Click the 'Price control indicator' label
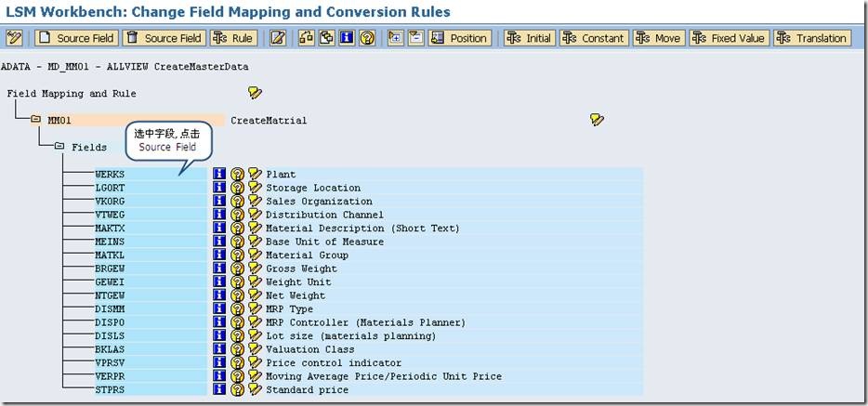Viewport: 868px width, 406px height. tap(334, 363)
